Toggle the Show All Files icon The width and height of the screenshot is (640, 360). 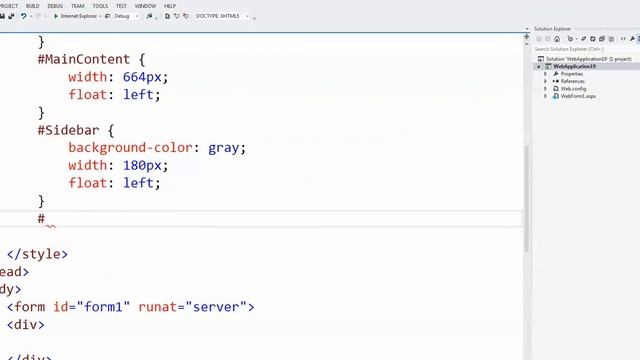pos(611,39)
